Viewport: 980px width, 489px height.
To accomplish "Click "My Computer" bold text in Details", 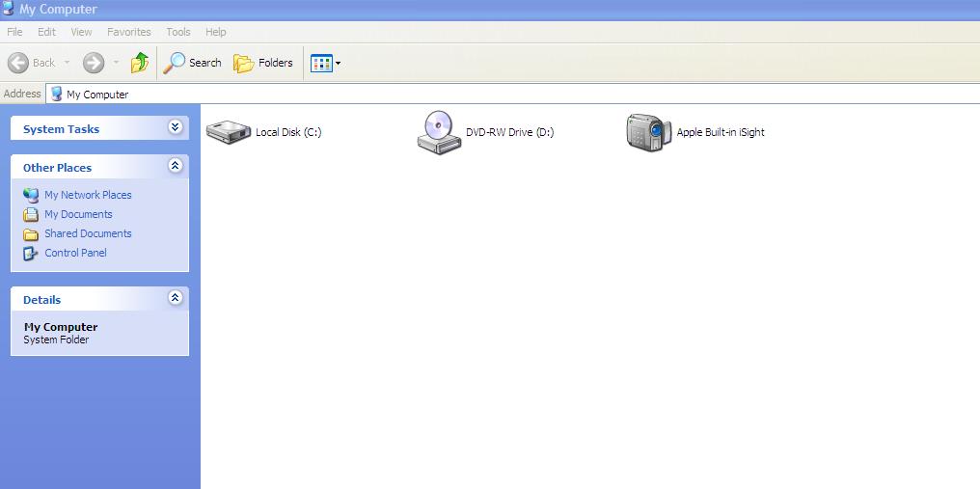I will tap(61, 327).
